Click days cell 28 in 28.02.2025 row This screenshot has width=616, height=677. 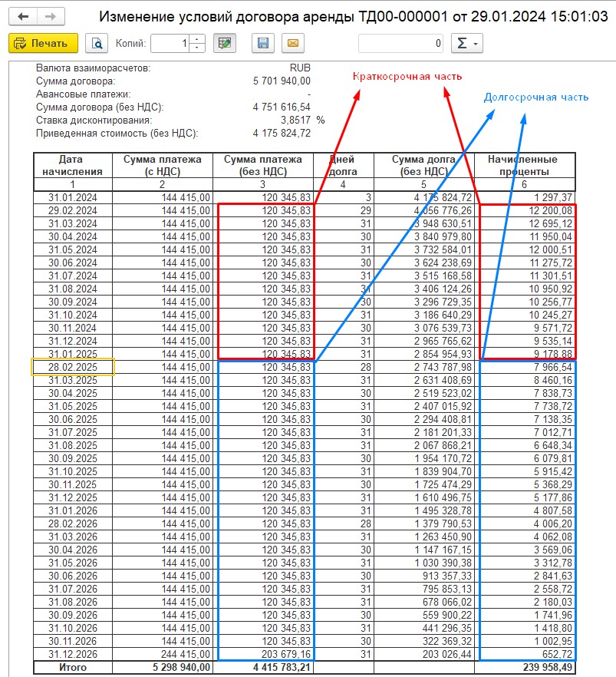click(x=344, y=368)
